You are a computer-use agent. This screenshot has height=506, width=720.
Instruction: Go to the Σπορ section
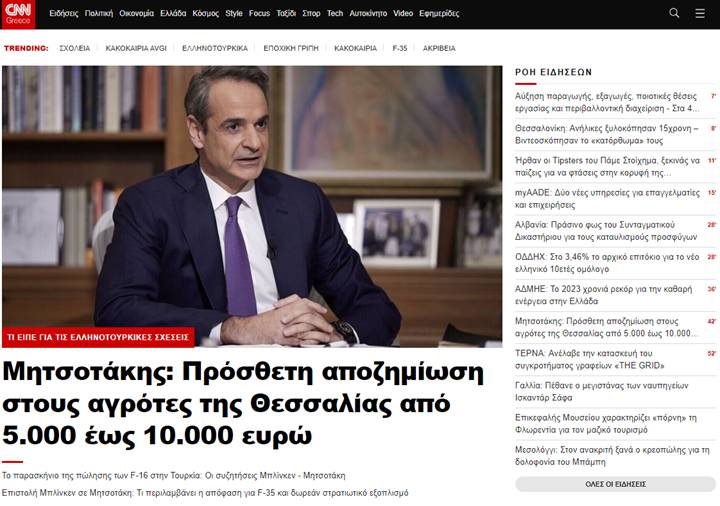(311, 13)
